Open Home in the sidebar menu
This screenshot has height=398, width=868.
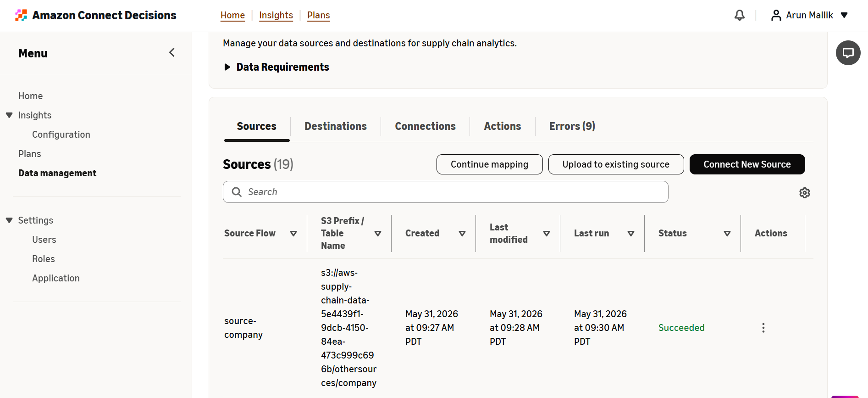(x=31, y=96)
